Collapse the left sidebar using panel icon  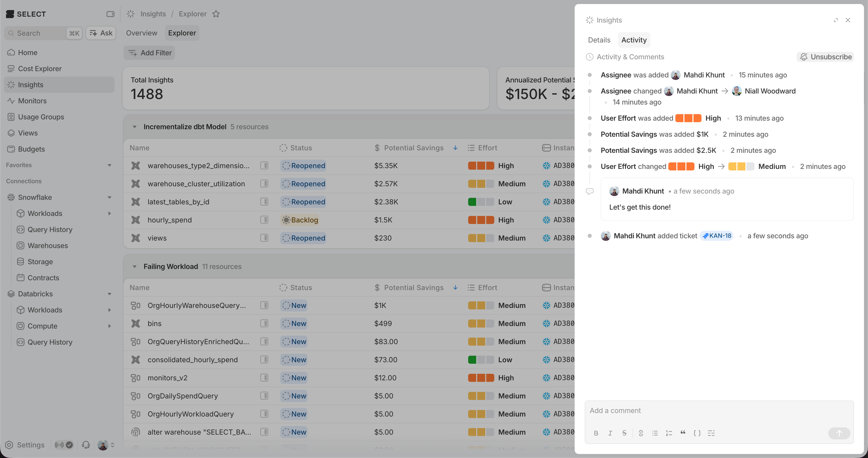click(x=110, y=14)
